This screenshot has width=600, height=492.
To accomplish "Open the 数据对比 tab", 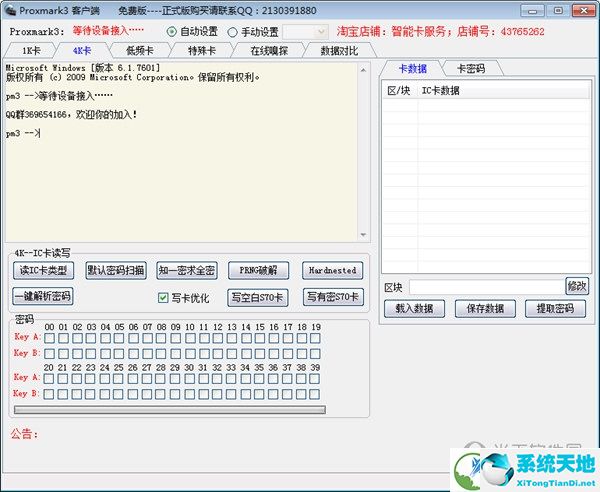I will click(339, 51).
